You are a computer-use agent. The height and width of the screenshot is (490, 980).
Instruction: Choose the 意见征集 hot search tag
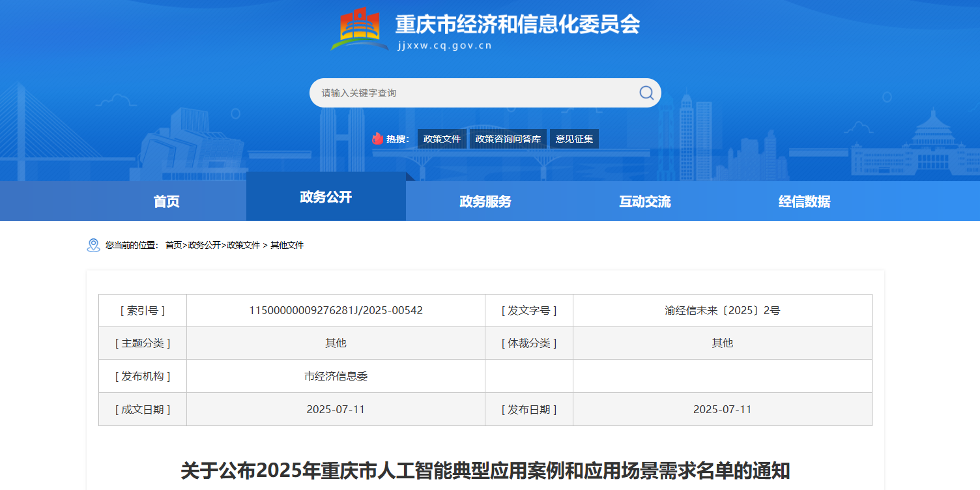(574, 139)
